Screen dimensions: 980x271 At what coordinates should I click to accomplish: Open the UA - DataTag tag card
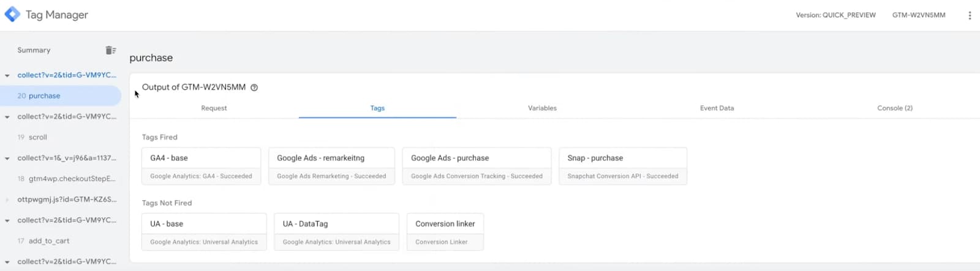336,232
